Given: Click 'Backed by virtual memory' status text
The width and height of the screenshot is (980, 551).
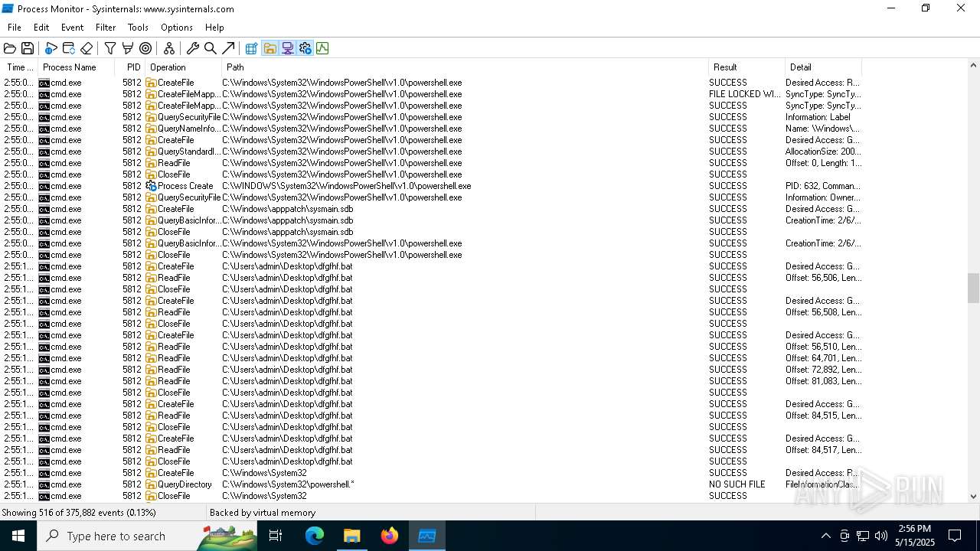Looking at the screenshot, I should click(x=263, y=513).
